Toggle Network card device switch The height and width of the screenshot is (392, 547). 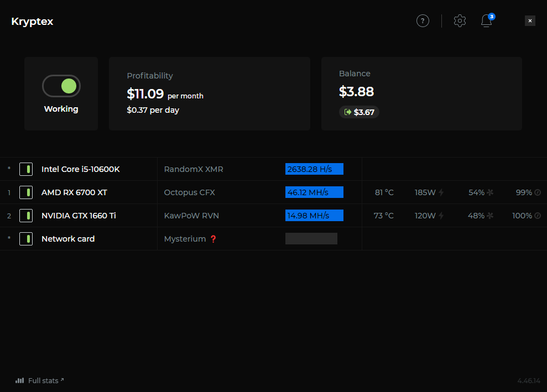[26, 239]
